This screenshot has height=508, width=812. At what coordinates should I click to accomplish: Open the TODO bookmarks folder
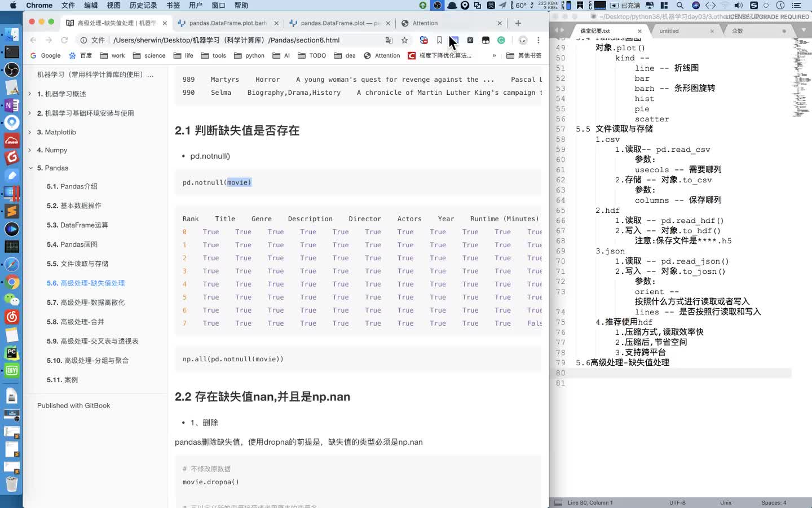pos(312,55)
